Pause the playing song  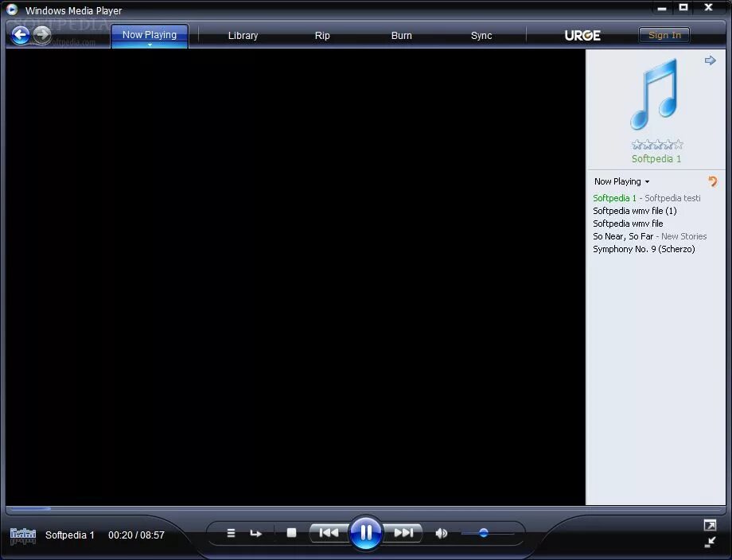366,532
